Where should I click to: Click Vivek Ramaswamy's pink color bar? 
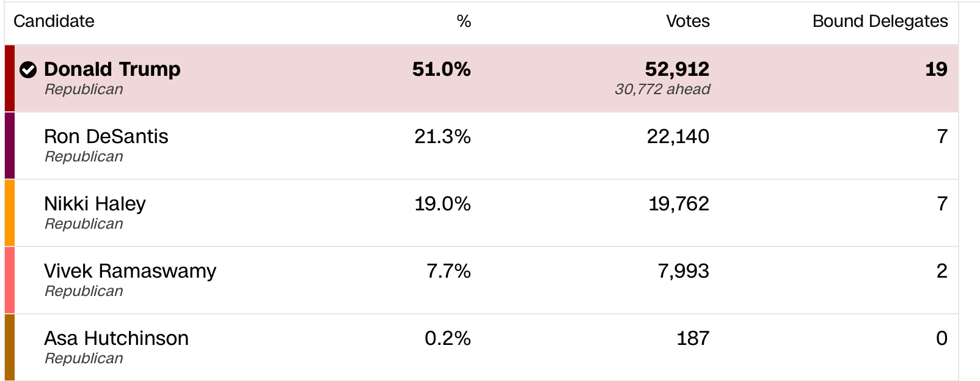click(x=9, y=280)
